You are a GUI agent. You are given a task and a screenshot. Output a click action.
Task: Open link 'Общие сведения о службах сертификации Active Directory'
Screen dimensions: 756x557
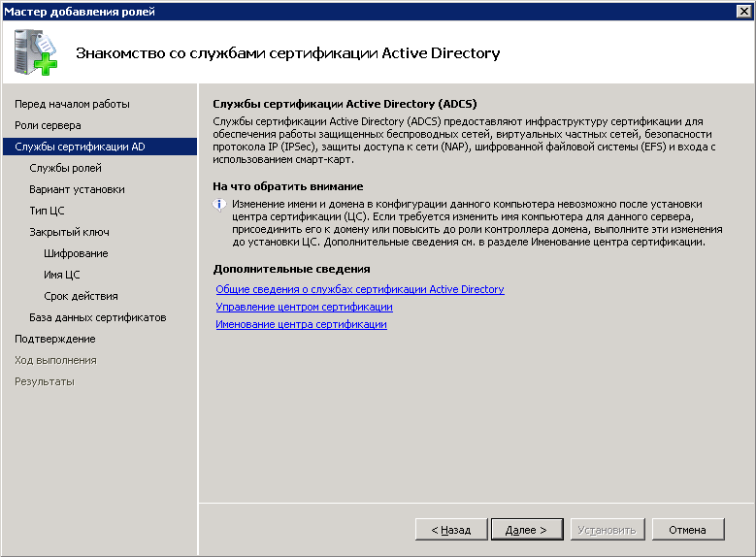360,289
